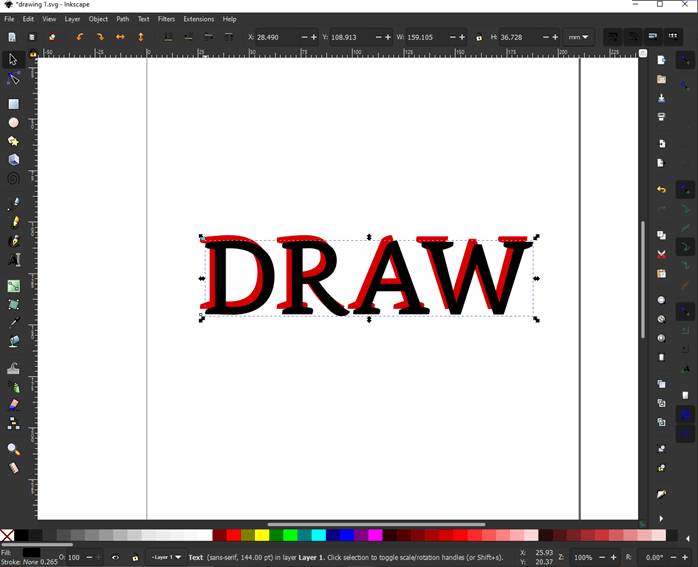The width and height of the screenshot is (698, 567).
Task: Select the Spiral tool
Action: tap(13, 178)
